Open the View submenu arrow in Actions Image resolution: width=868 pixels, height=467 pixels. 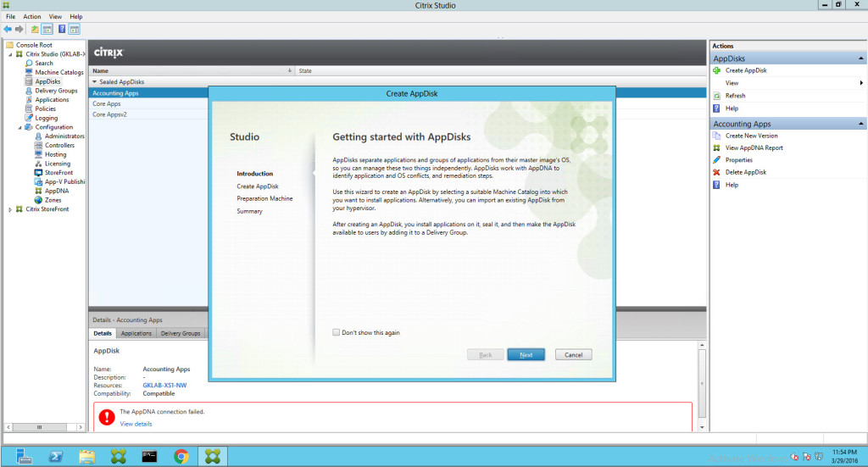pyautogui.click(x=861, y=83)
